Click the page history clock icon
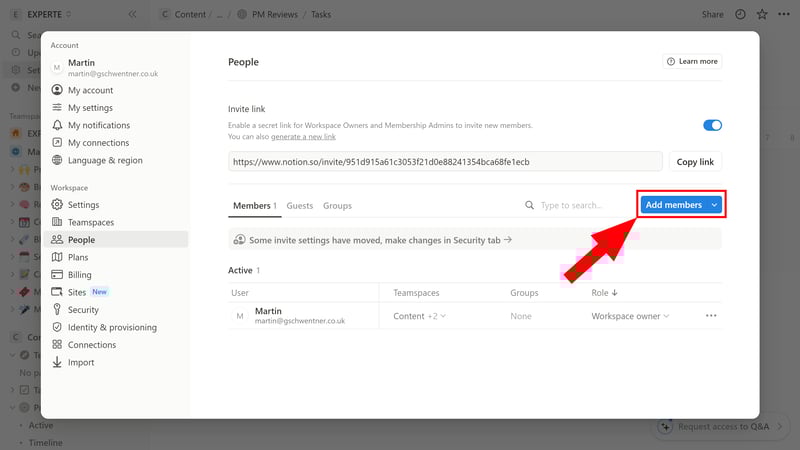 pyautogui.click(x=740, y=14)
